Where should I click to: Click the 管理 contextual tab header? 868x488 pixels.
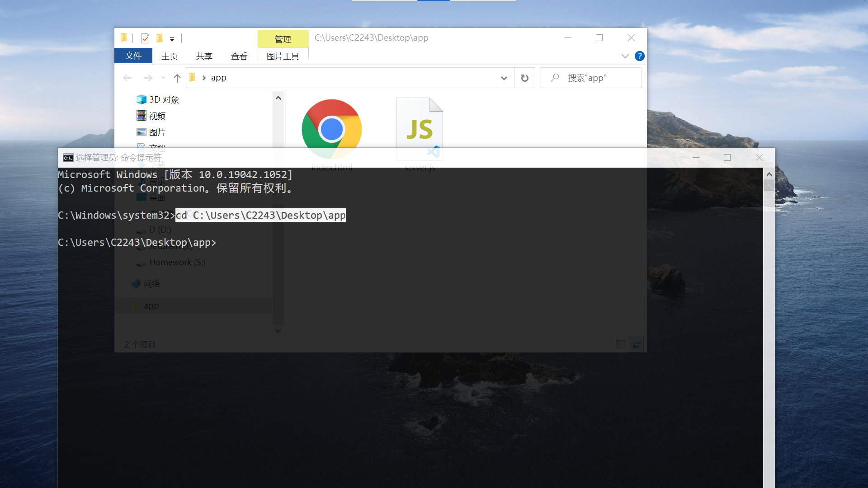pos(283,39)
